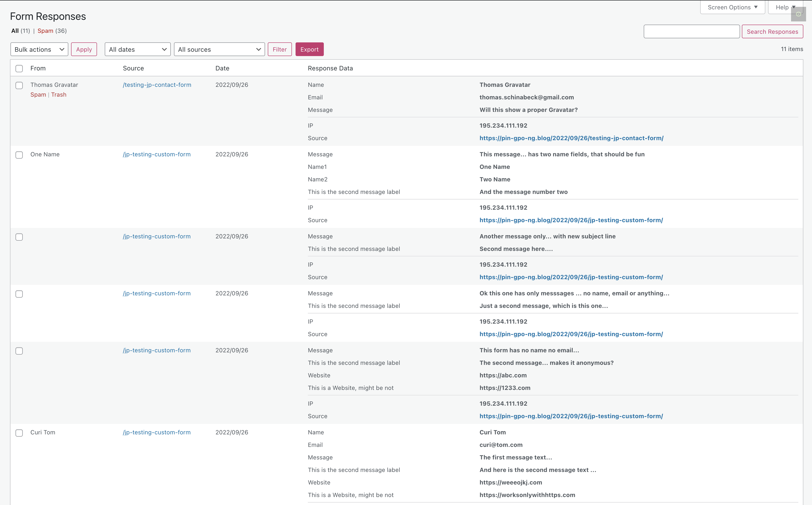Move Thomas Gravatar's response to Trash
Viewport: 812px width, 505px height.
[59, 95]
